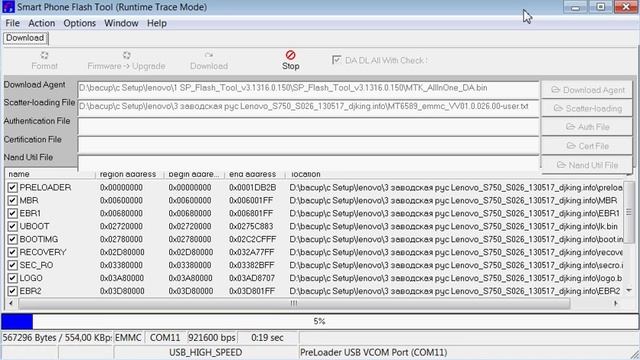Image resolution: width=640 pixels, height=360 pixels.
Task: Click the horizontal scrollbar thumb in partition list
Action: point(294,303)
